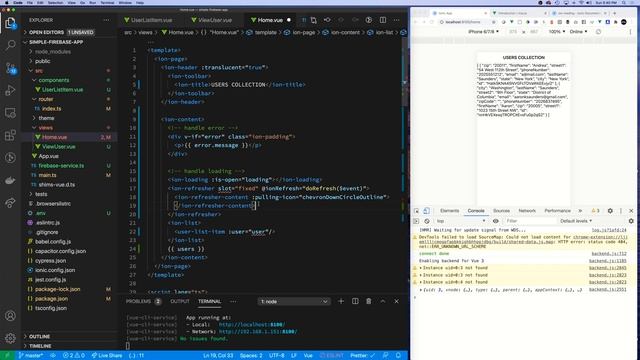Open the Manage gear in activity bar
This screenshot has height=360, width=640.
(x=10, y=338)
